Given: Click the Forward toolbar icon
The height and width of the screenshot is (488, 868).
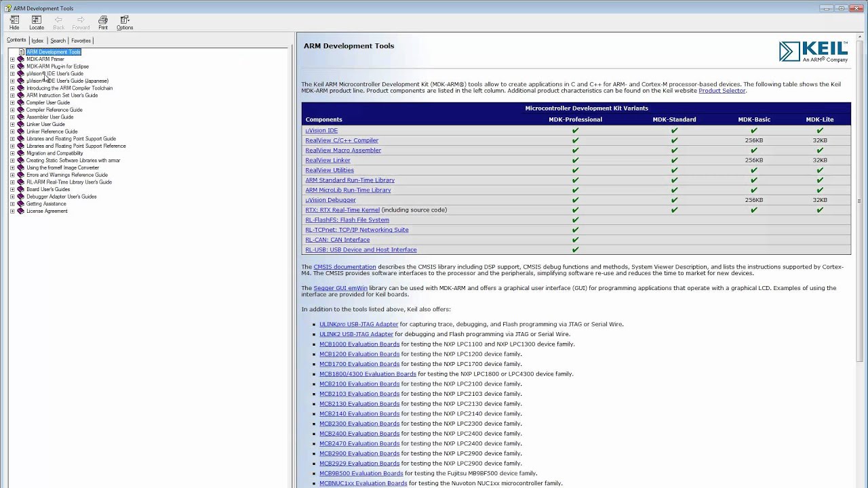Looking at the screenshot, I should click(81, 23).
